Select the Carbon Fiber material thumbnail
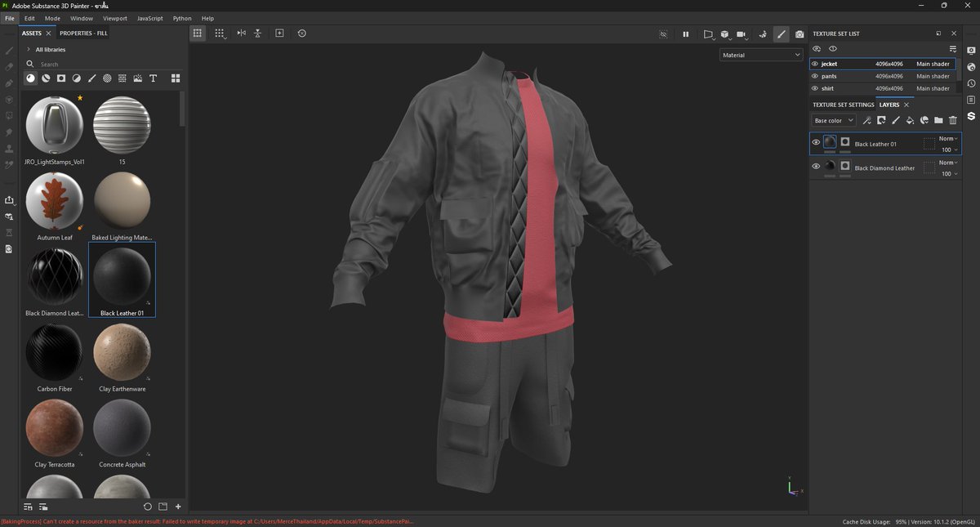 55,352
